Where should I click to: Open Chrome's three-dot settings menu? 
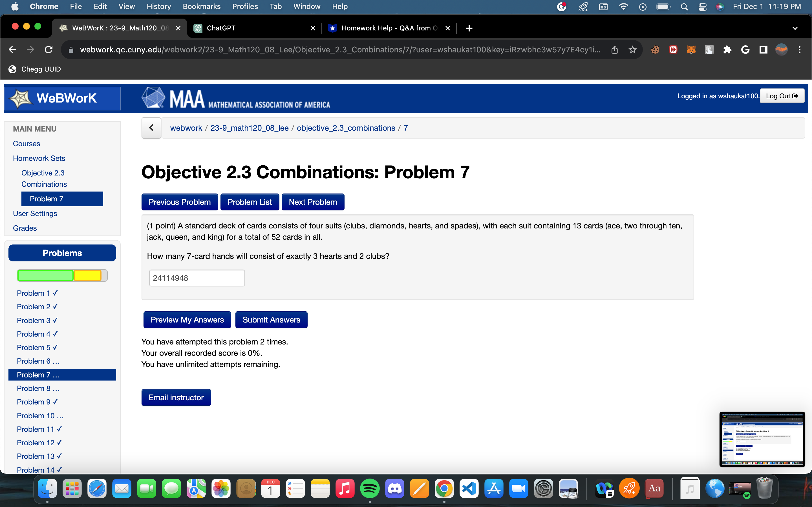click(x=800, y=49)
